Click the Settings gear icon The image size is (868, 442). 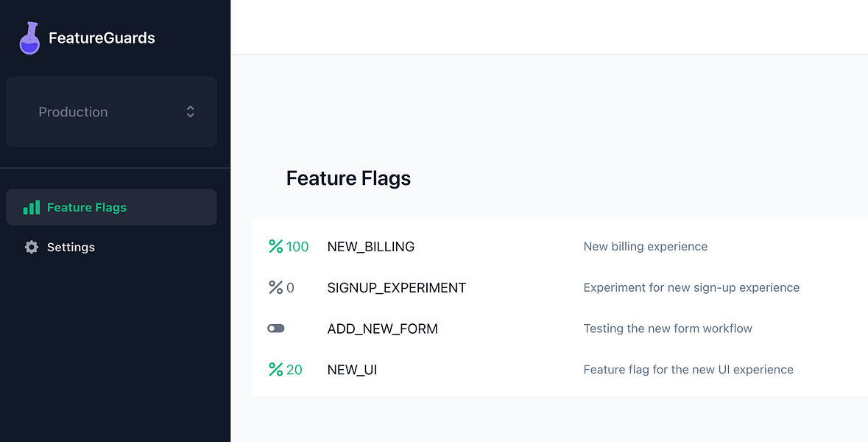(x=32, y=247)
